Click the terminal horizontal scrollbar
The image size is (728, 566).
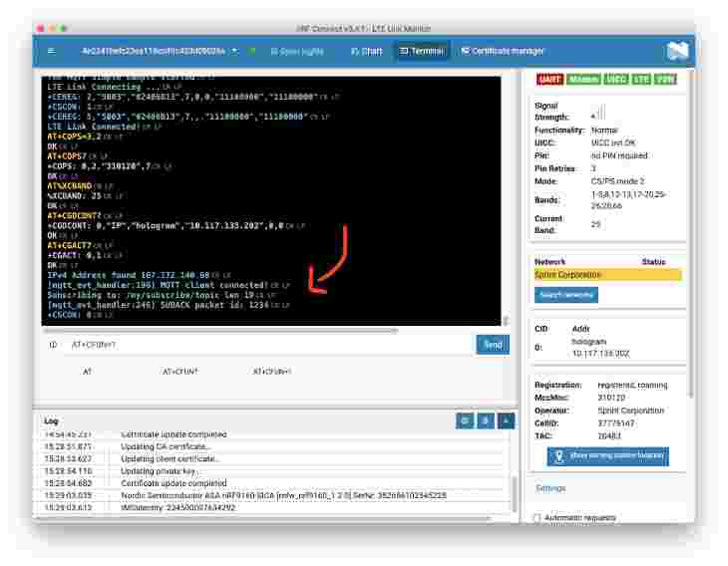tap(221, 331)
